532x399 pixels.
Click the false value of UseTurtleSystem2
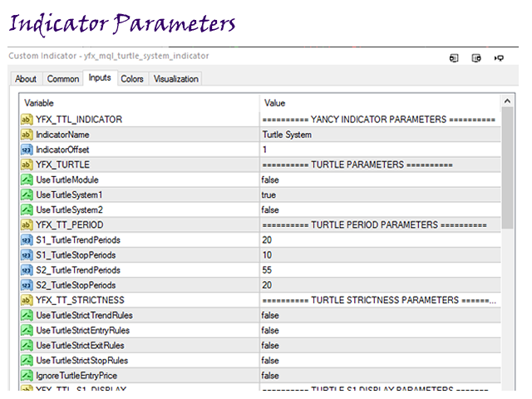coord(270,210)
